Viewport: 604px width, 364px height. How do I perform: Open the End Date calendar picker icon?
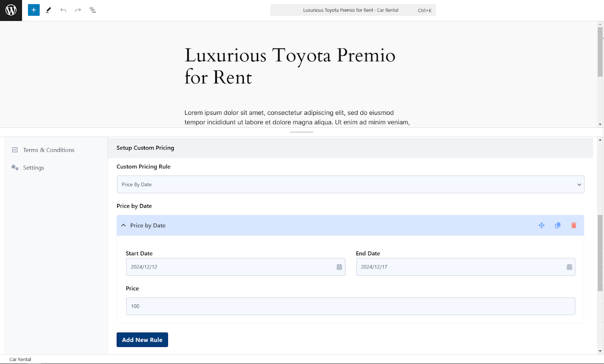pyautogui.click(x=569, y=267)
